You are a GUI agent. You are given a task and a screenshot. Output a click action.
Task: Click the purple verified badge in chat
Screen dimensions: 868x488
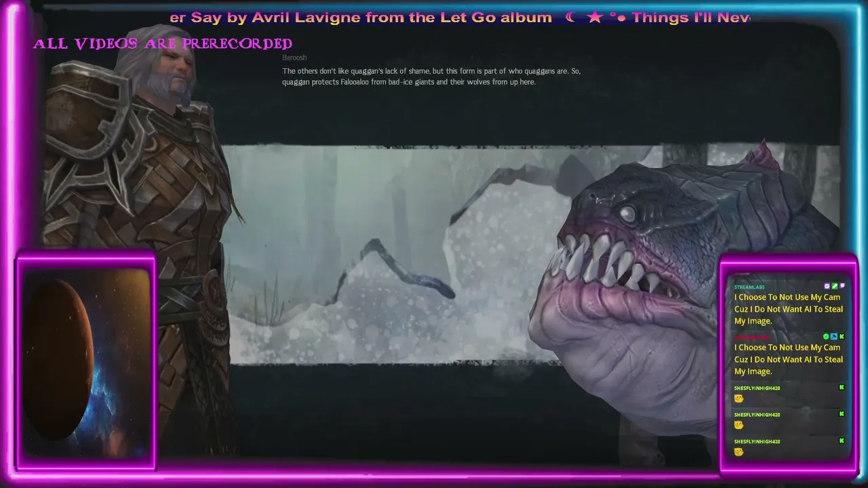pyautogui.click(x=827, y=286)
